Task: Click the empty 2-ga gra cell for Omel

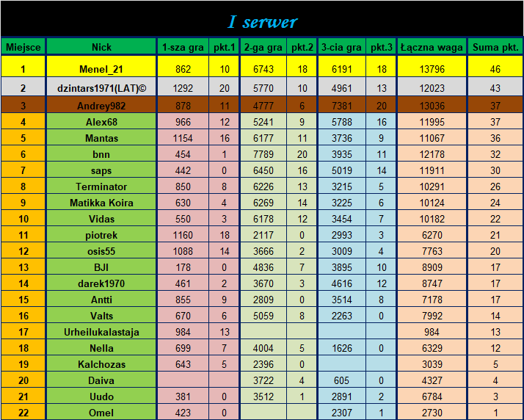Action: tap(263, 413)
